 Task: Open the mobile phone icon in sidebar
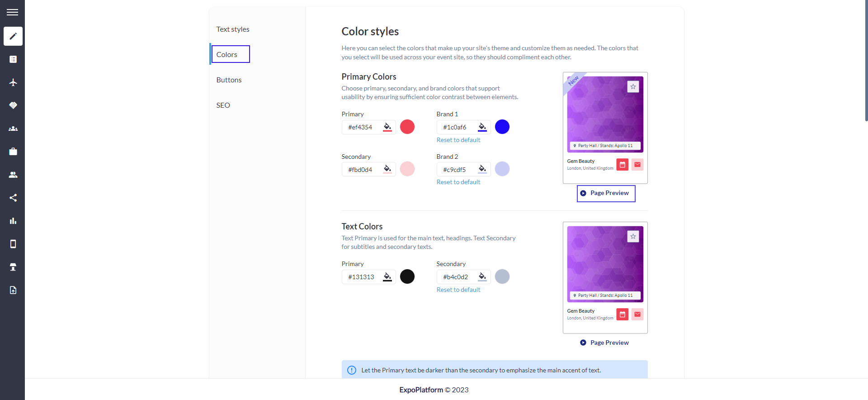13,244
